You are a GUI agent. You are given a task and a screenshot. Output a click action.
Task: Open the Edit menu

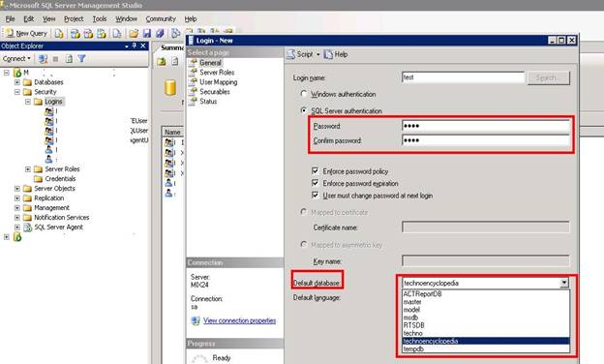pos(28,18)
